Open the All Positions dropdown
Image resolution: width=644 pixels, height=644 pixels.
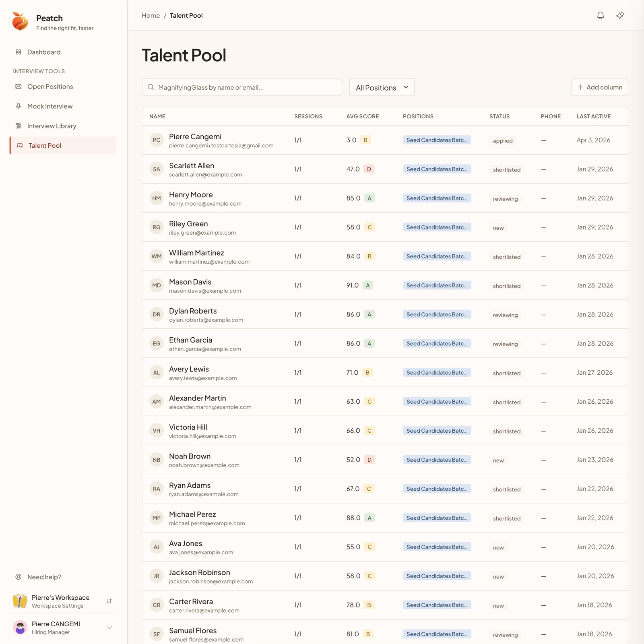pos(382,87)
